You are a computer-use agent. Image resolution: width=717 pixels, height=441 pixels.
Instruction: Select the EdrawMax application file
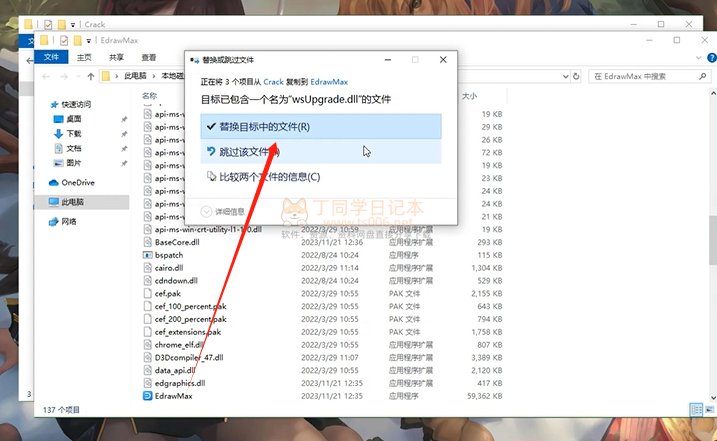tap(173, 396)
